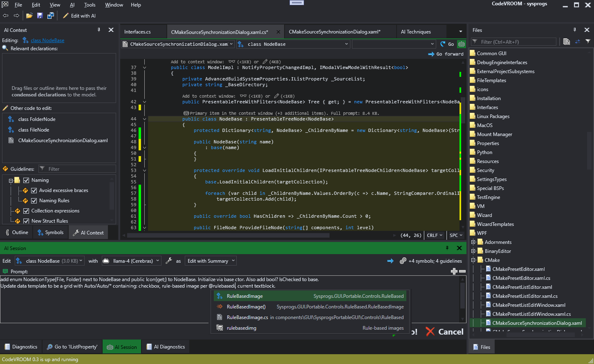Image resolution: width=594 pixels, height=364 pixels.
Task: Toggle the Naming guidelines checkbox
Action: pos(26,180)
